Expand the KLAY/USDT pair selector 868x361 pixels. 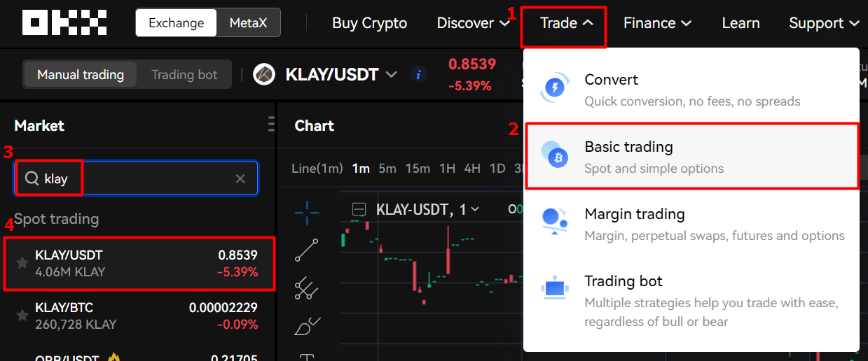click(x=391, y=74)
